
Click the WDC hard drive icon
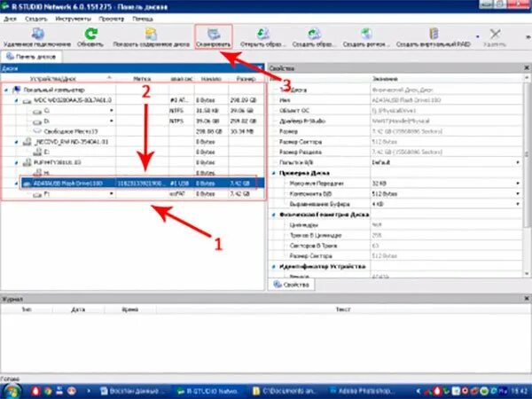point(27,101)
